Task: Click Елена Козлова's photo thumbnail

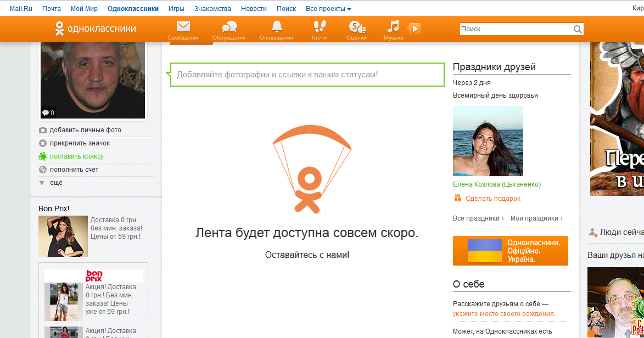Action: (488, 141)
